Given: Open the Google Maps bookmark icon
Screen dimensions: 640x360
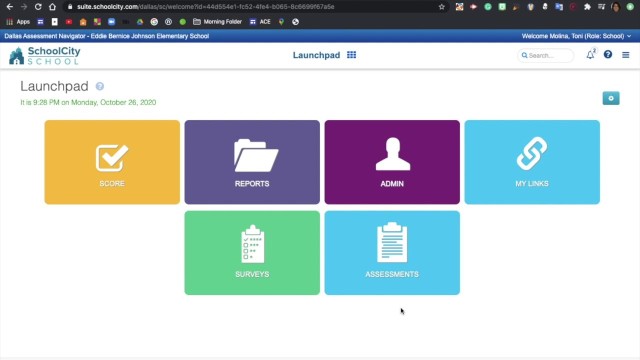Looking at the screenshot, I should (x=281, y=22).
